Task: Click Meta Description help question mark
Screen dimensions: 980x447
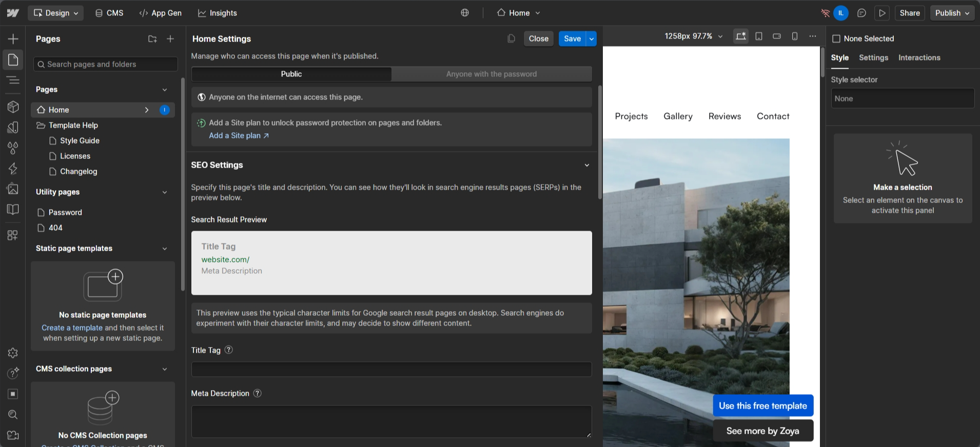Action: coord(258,393)
